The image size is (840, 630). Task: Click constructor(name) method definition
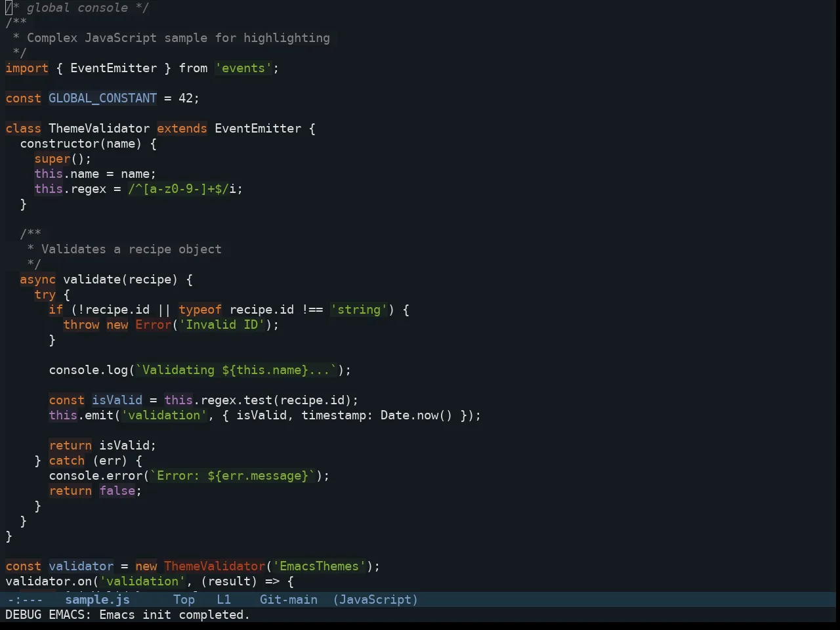(x=81, y=144)
